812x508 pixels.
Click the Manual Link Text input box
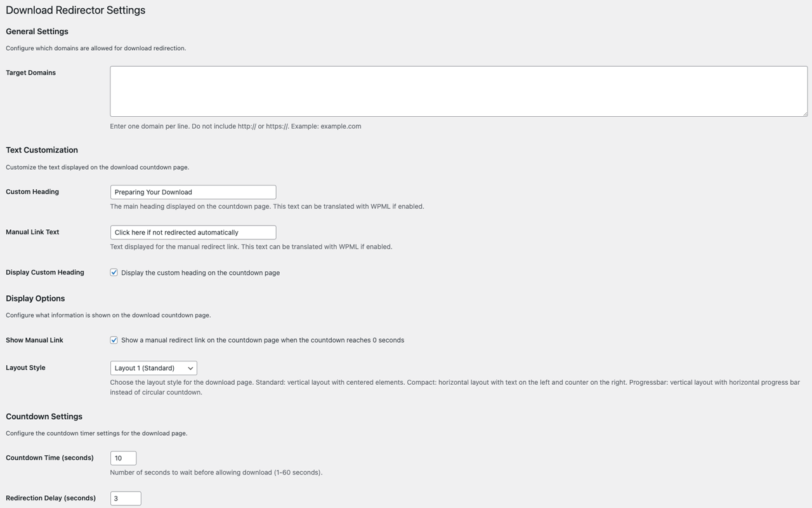click(193, 232)
